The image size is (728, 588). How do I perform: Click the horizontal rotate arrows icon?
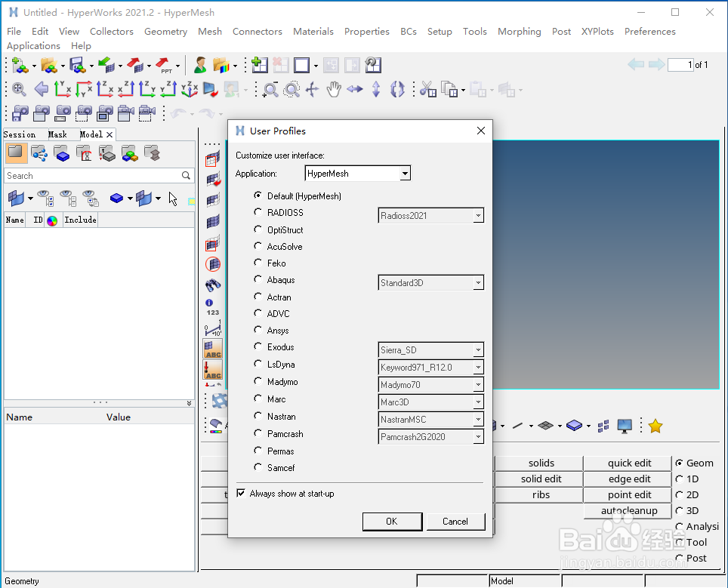(x=355, y=89)
